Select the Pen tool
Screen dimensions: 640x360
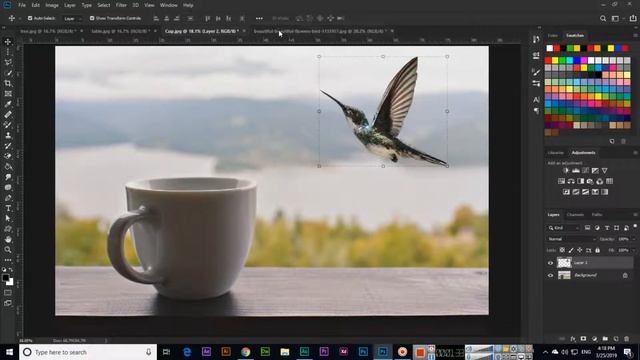8,198
